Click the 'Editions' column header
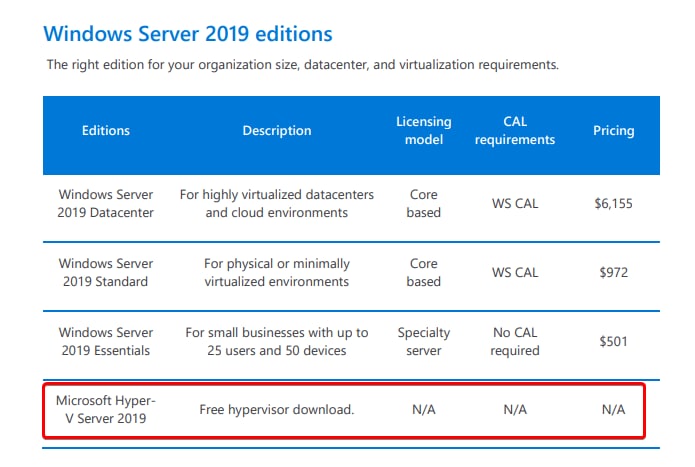Image resolution: width=695 pixels, height=467 pixels. (x=105, y=131)
